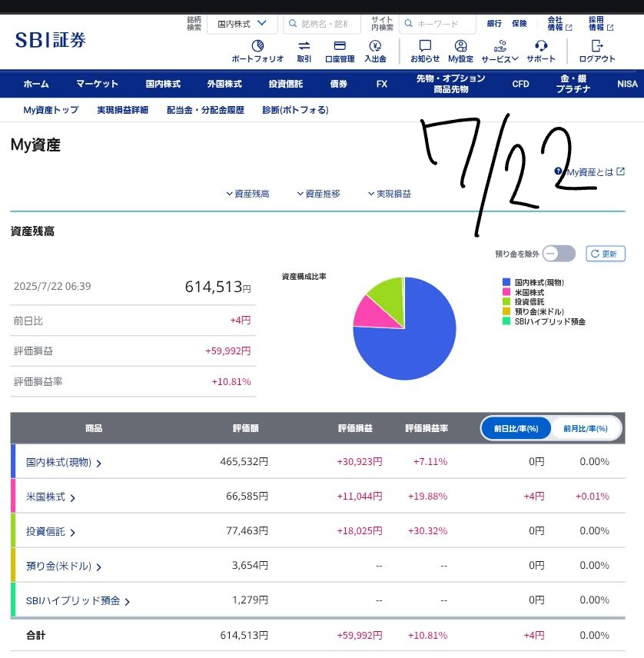Viewport: 644px width, 658px height.
Task: Switch to 実現損益詳細 tab
Action: click(122, 110)
